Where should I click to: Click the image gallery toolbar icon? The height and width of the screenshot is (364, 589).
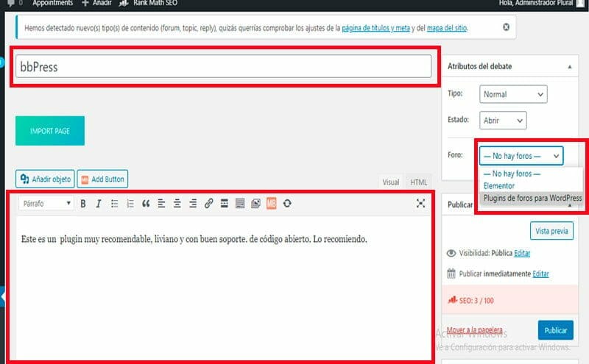click(255, 204)
